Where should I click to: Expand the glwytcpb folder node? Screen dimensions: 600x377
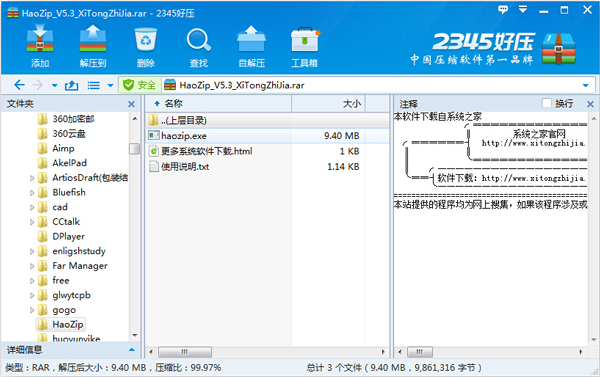32,295
